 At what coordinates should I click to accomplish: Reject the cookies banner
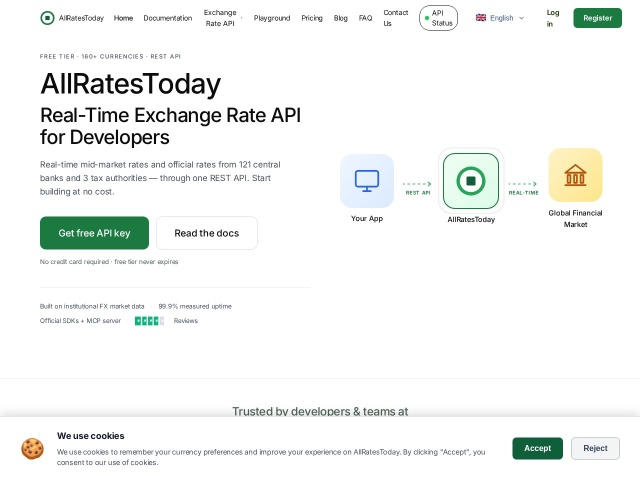[595, 448]
